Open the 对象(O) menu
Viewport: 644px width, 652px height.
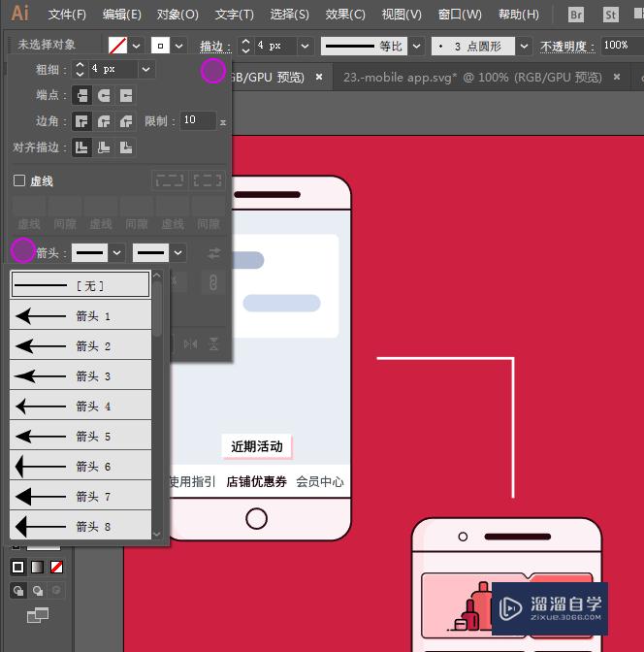pyautogui.click(x=177, y=15)
